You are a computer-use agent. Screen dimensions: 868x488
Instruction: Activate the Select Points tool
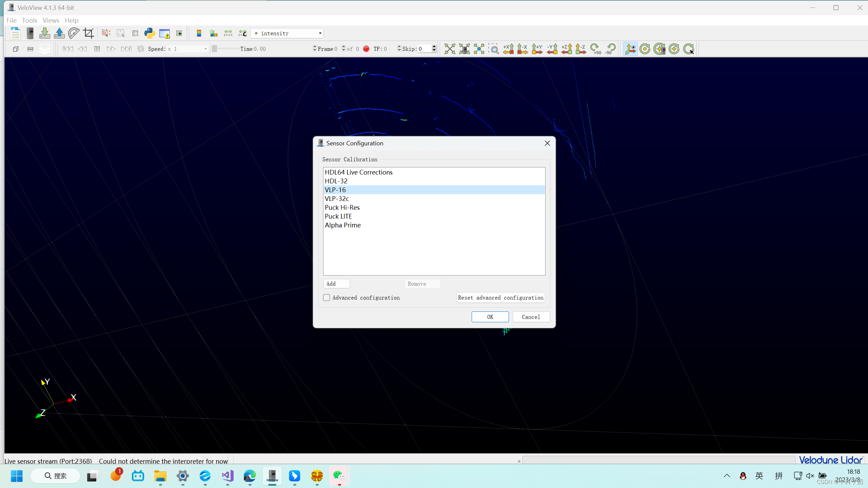[106, 33]
